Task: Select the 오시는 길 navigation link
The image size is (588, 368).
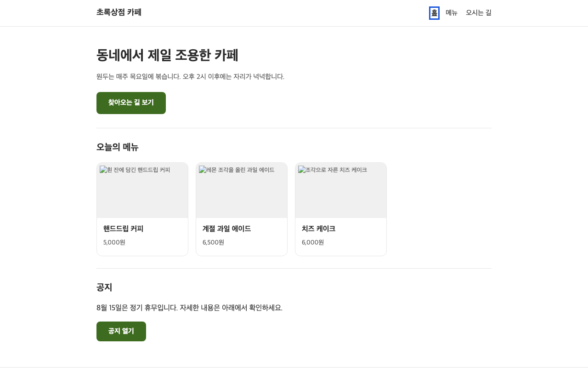Action: (479, 13)
